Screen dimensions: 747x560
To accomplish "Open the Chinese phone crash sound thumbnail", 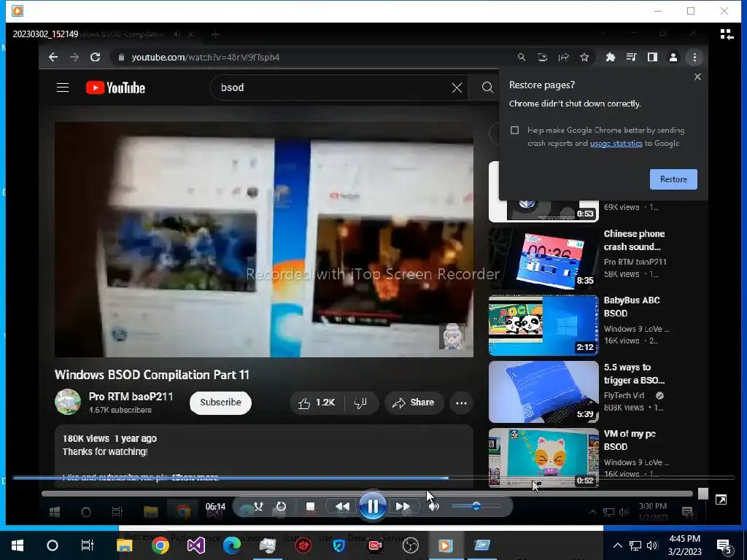I will 543,258.
